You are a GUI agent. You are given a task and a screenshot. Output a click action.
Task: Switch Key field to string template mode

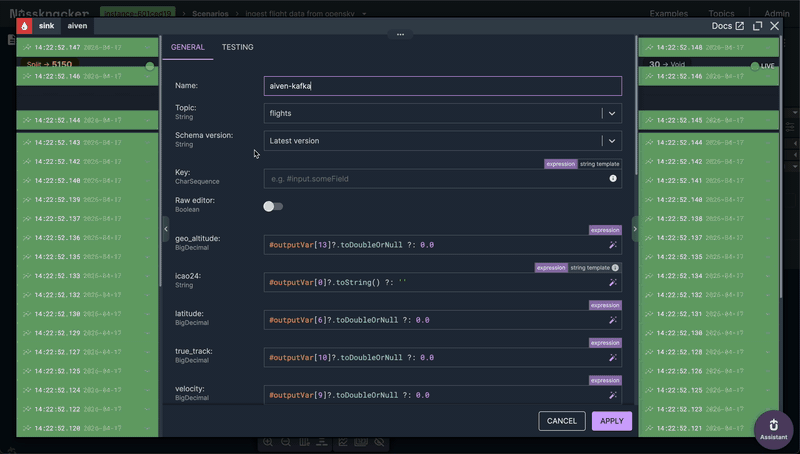point(599,164)
